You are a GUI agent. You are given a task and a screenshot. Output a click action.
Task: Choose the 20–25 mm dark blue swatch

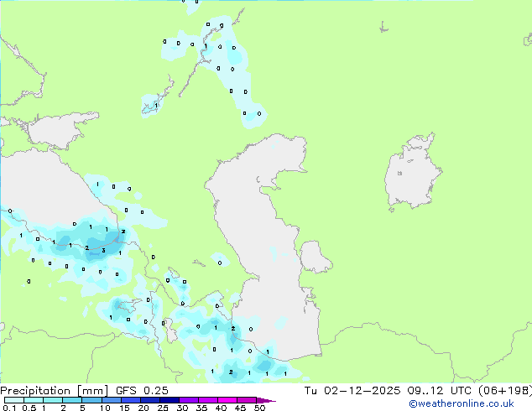coord(150,400)
